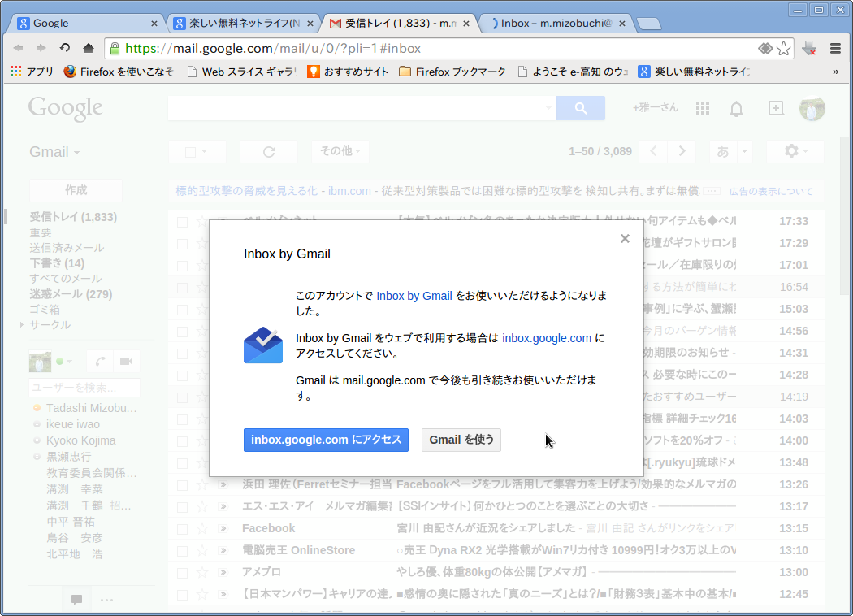Screen dimensions: 853x616
Task: Bookmark this page with star icon
Action: [x=783, y=49]
